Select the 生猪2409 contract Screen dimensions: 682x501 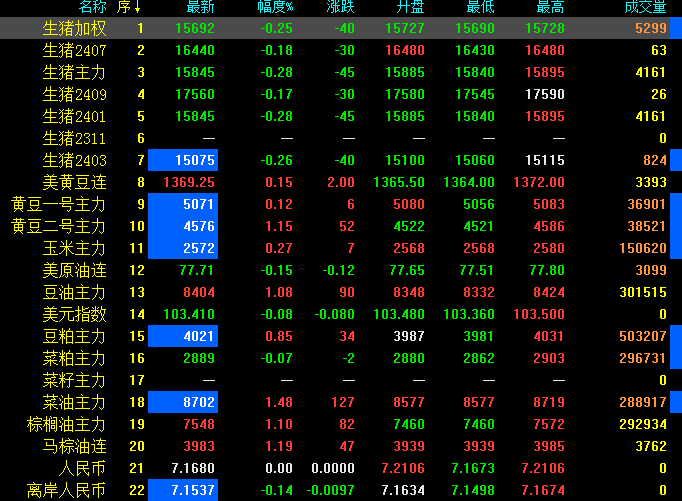(x=341, y=94)
